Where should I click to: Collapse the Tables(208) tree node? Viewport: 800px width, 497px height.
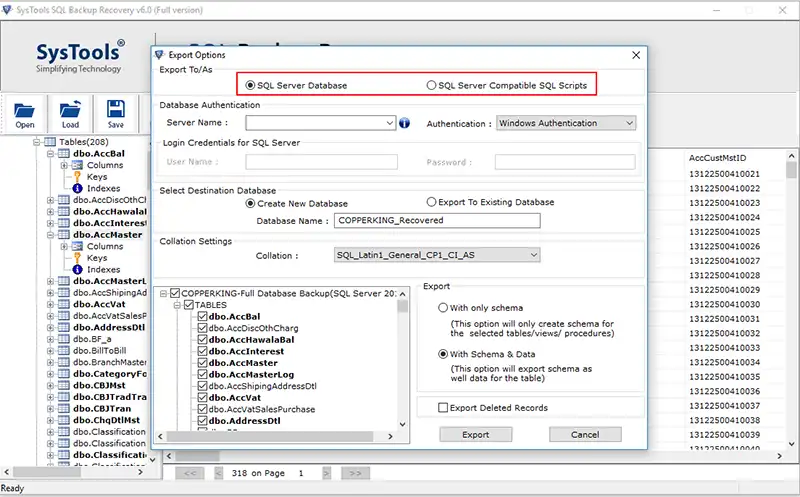(x=37, y=142)
